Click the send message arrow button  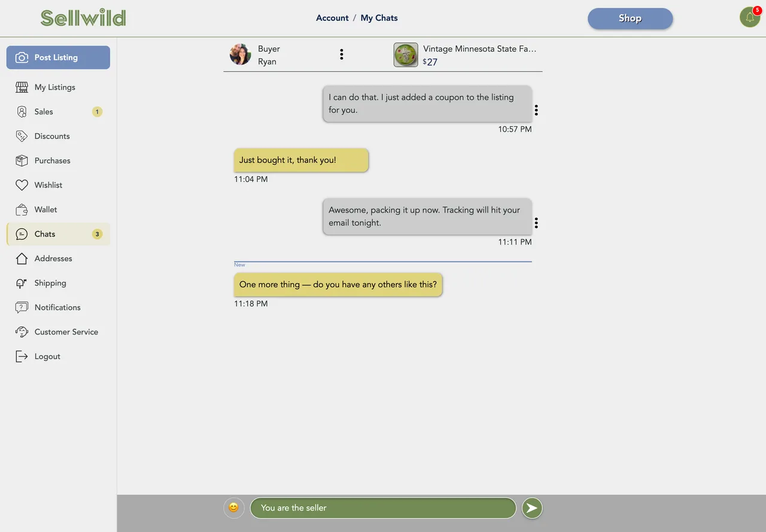(532, 508)
